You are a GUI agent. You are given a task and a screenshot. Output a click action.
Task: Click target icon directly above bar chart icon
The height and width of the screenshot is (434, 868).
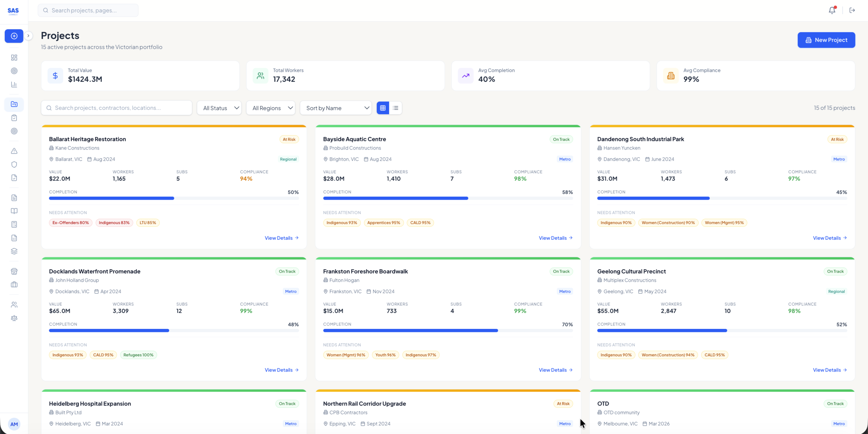click(x=14, y=71)
